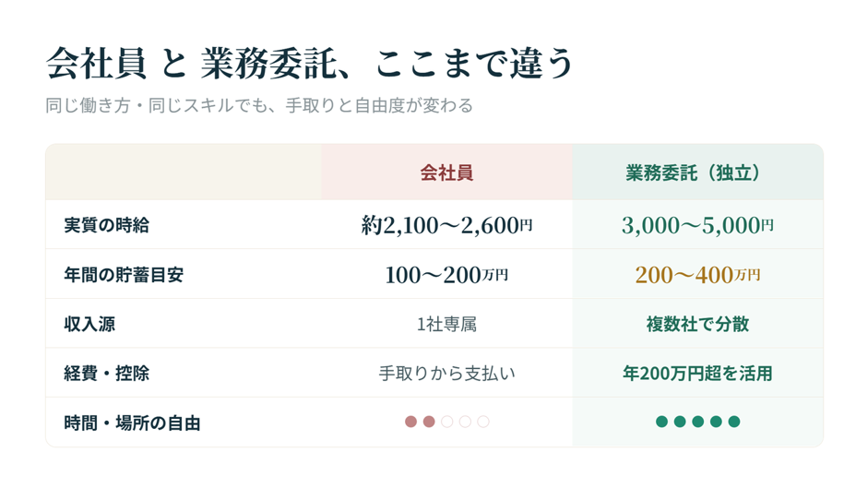This screenshot has height=488, width=868.
Task: Click the 約2,100〜2,600円 value
Action: [x=446, y=225]
